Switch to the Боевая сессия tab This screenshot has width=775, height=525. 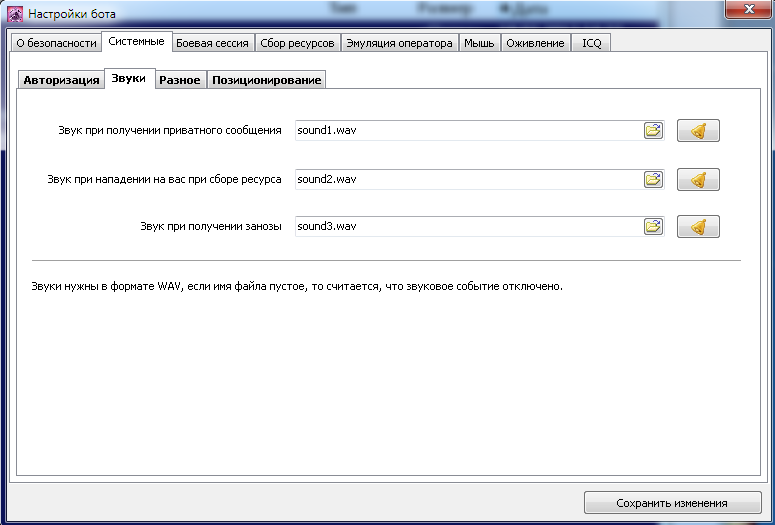213,43
